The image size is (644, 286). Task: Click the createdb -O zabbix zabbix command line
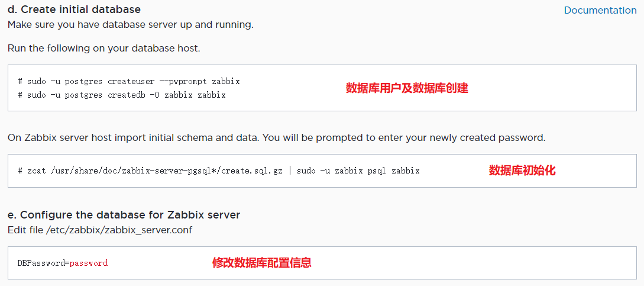click(x=122, y=95)
